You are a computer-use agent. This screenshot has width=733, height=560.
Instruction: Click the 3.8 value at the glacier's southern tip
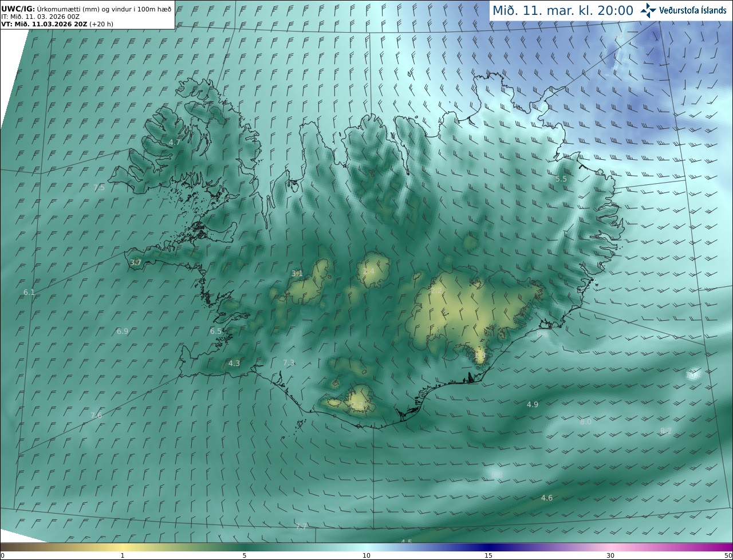(x=480, y=355)
